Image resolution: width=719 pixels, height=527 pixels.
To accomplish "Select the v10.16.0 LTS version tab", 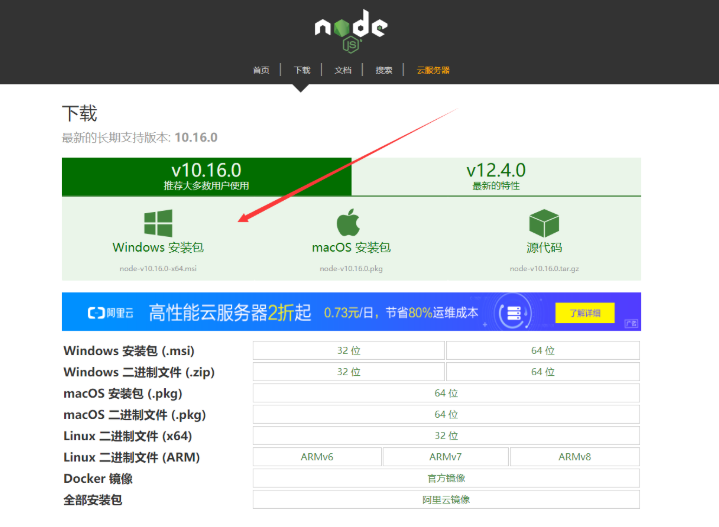I will (x=206, y=177).
